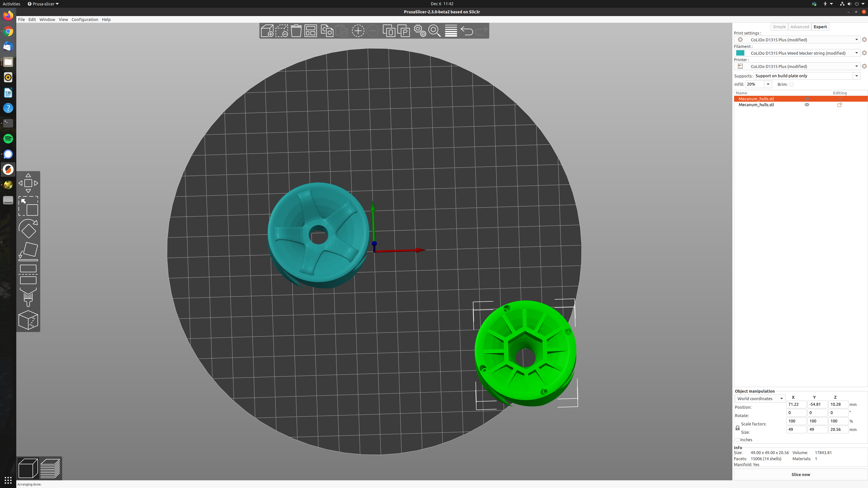The height and width of the screenshot is (488, 868).
Task: Click the Split to objects icon
Action: (x=389, y=31)
